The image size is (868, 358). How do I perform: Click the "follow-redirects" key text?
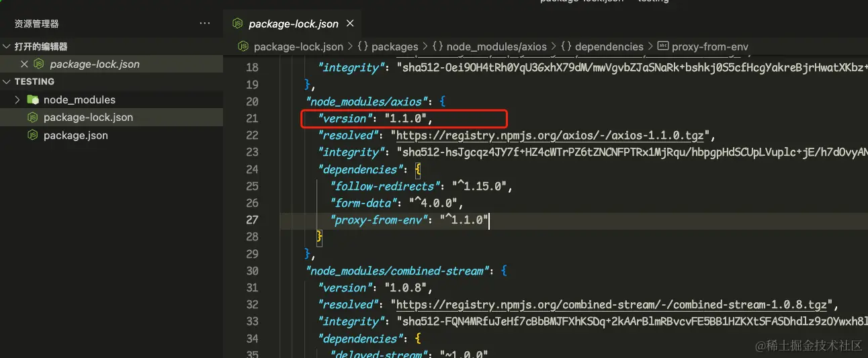pyautogui.click(x=388, y=186)
